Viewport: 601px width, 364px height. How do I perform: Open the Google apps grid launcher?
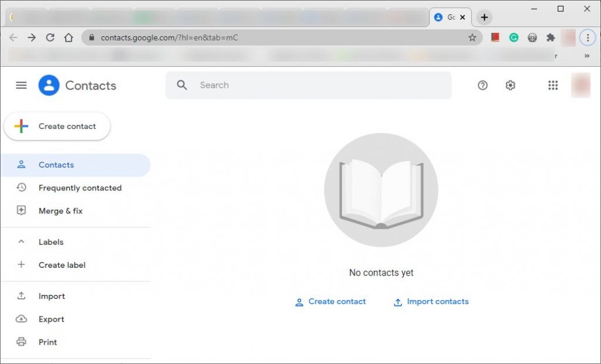click(x=552, y=85)
